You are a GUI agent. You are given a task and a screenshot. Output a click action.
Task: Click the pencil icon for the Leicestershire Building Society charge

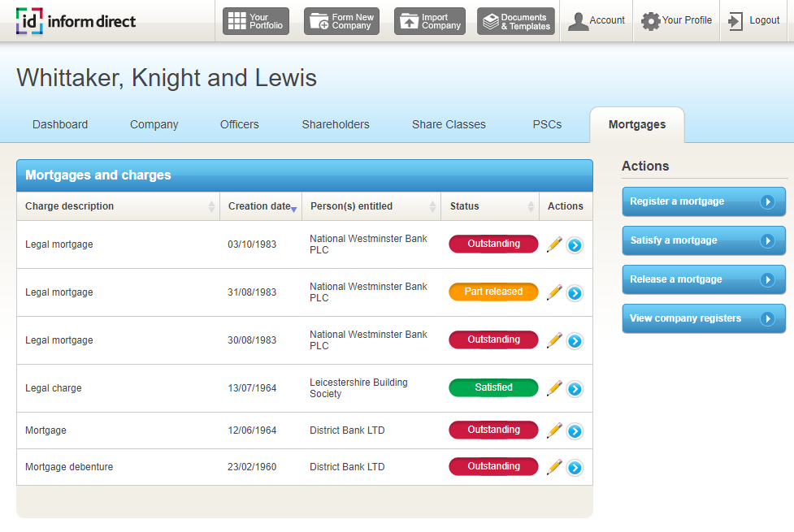click(554, 388)
